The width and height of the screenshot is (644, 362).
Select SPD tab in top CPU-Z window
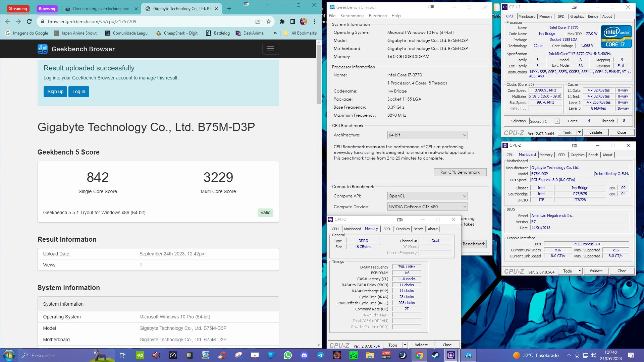point(561,16)
